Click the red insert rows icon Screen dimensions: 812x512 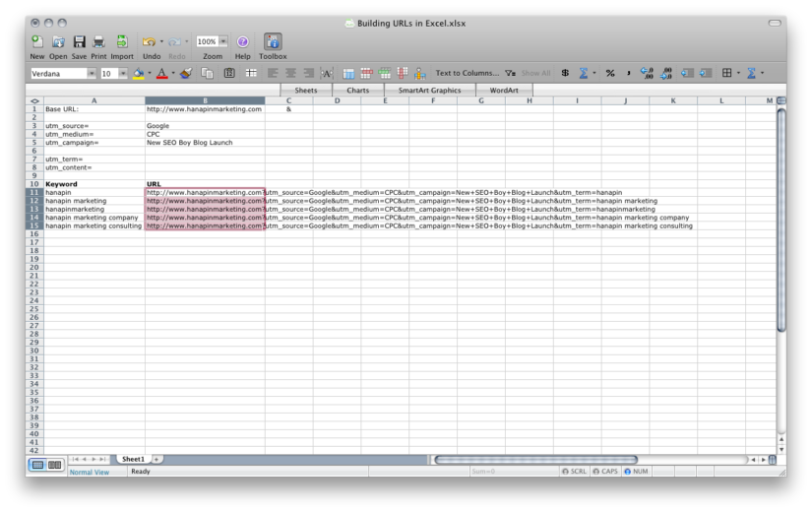point(367,74)
